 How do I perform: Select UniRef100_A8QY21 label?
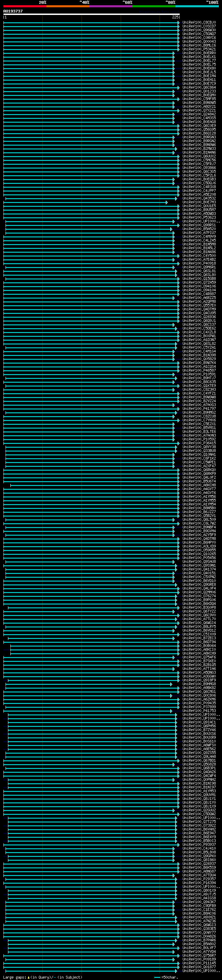pos(199,106)
